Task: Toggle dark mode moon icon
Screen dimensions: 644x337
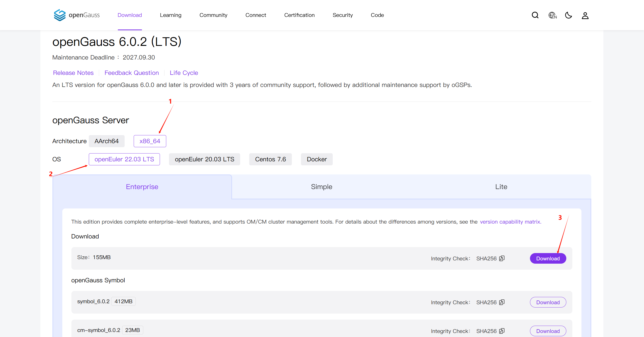Action: click(569, 15)
